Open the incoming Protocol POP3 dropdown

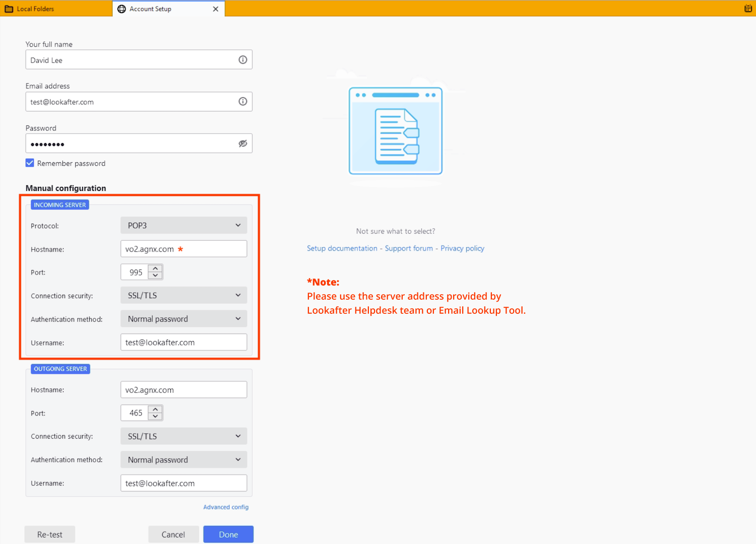tap(183, 226)
